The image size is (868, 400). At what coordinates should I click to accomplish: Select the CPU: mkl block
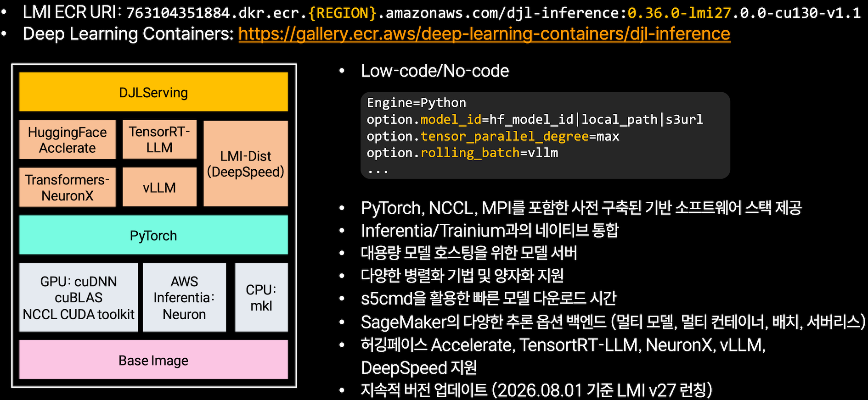[x=261, y=297]
